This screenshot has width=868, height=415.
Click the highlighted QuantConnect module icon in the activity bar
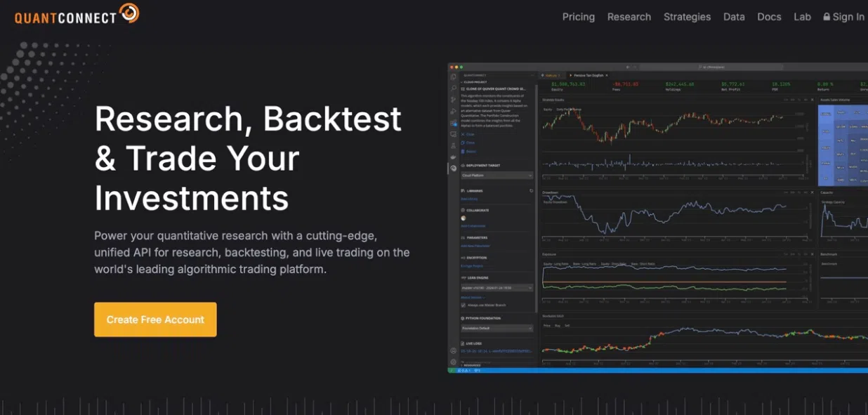pos(452,166)
